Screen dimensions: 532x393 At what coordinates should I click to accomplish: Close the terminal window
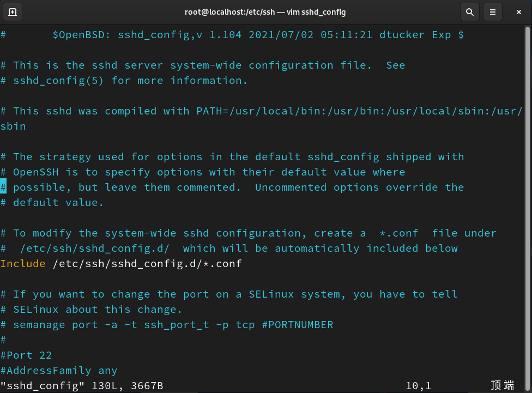click(x=518, y=11)
